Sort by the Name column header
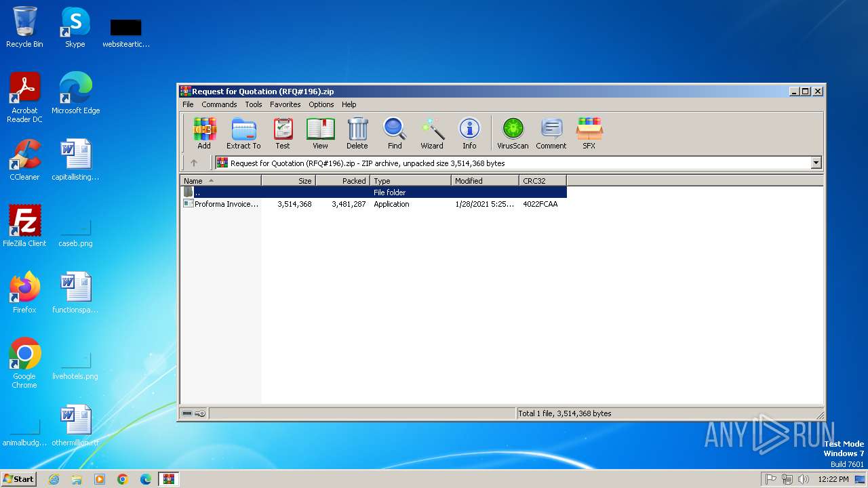 pyautogui.click(x=220, y=180)
